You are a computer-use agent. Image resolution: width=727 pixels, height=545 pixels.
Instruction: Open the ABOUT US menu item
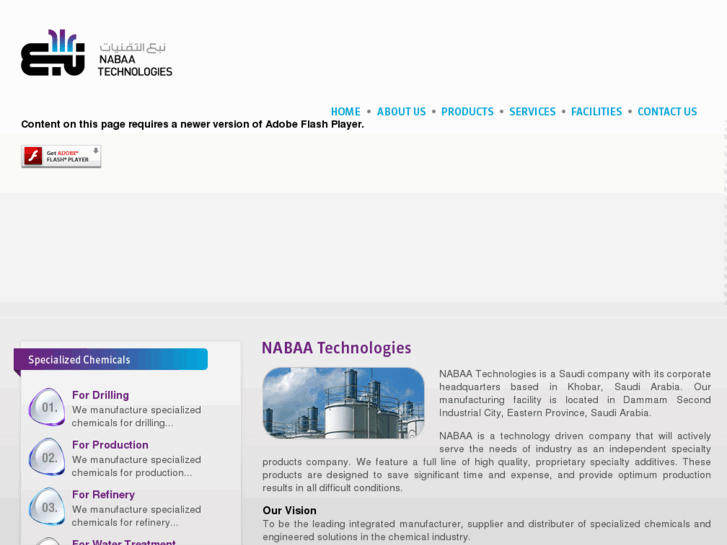pos(401,112)
